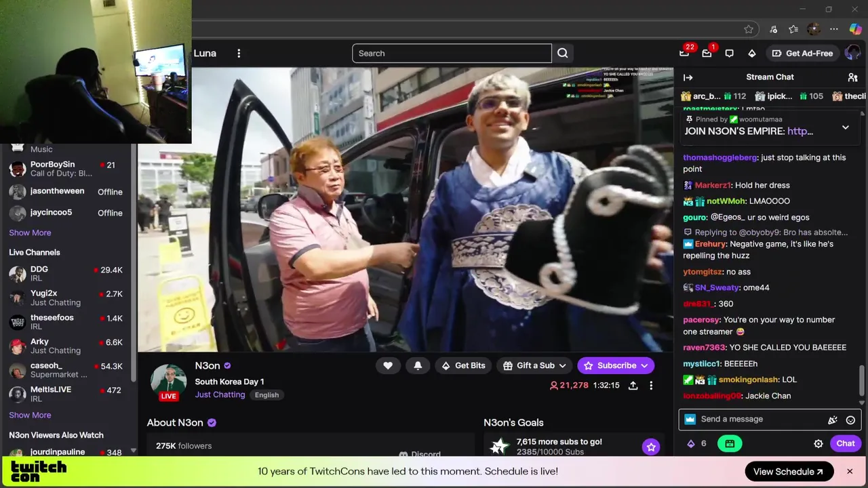868x488 pixels.
Task: Open jourdinpauline channel in sidebar
Action: (x=66, y=452)
